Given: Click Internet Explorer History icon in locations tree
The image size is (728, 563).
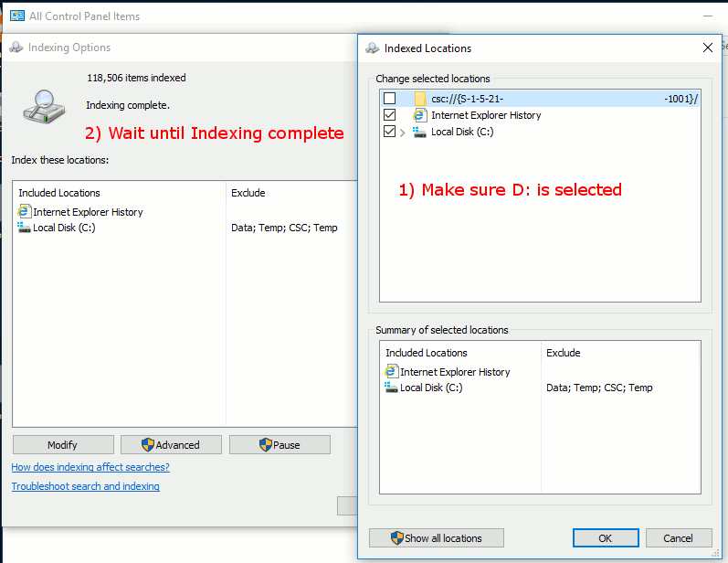Looking at the screenshot, I should pos(419,115).
